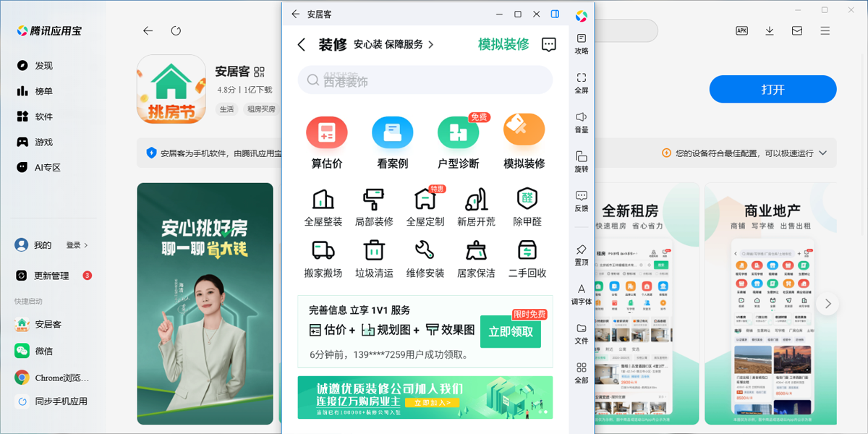Show next screenshots with right arrow
The width and height of the screenshot is (868, 434).
coord(828,304)
